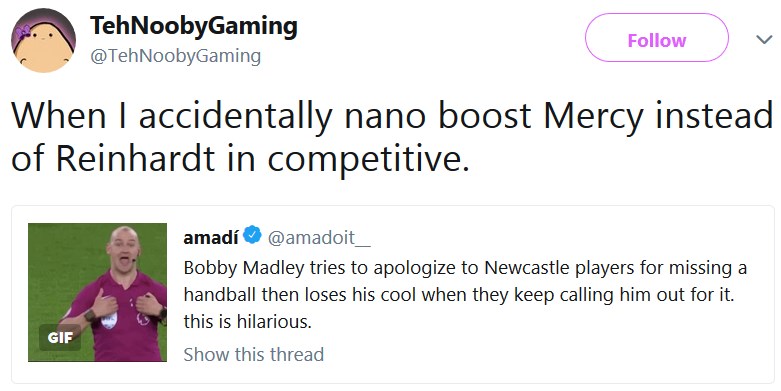Click "of Reinhardt in competitive." tweet line

[x=240, y=158]
